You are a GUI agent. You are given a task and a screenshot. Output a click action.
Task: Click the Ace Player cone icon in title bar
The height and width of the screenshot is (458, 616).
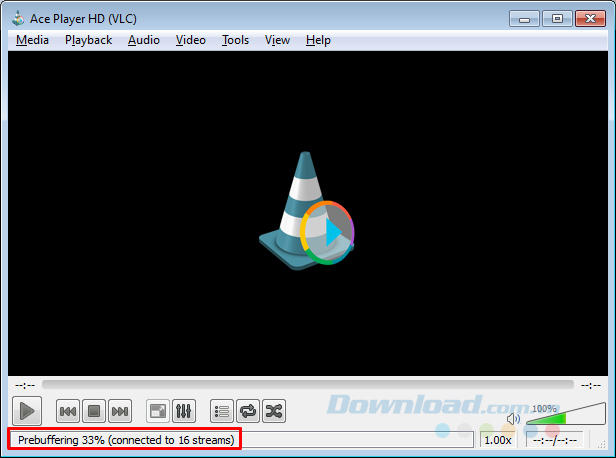tap(18, 19)
